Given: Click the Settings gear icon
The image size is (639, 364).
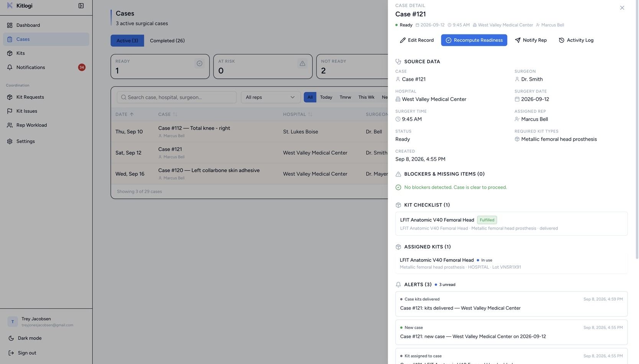Looking at the screenshot, I should [10, 141].
